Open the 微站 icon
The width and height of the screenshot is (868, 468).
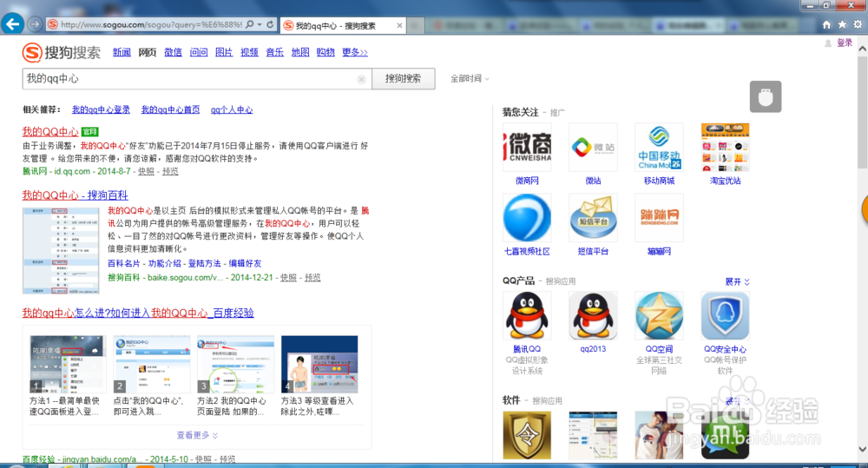593,148
